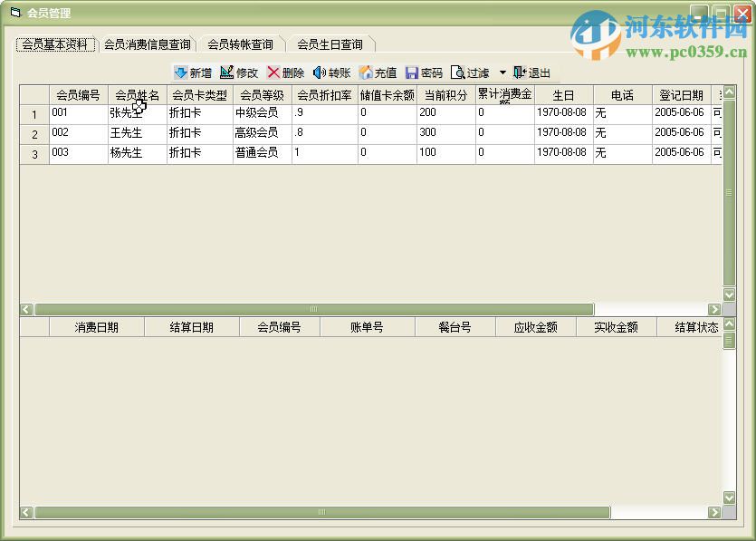Select the 密码 password icon
The height and width of the screenshot is (541, 756).
[x=423, y=72]
